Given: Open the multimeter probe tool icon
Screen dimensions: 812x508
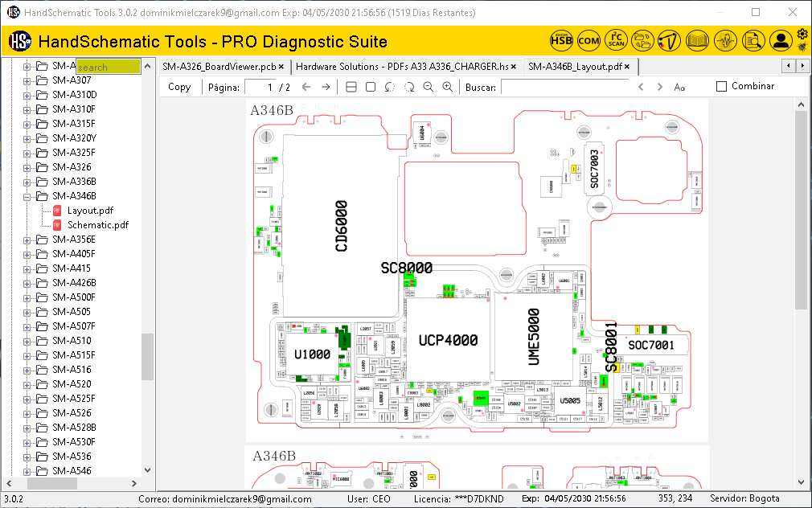Looking at the screenshot, I should coord(669,40).
